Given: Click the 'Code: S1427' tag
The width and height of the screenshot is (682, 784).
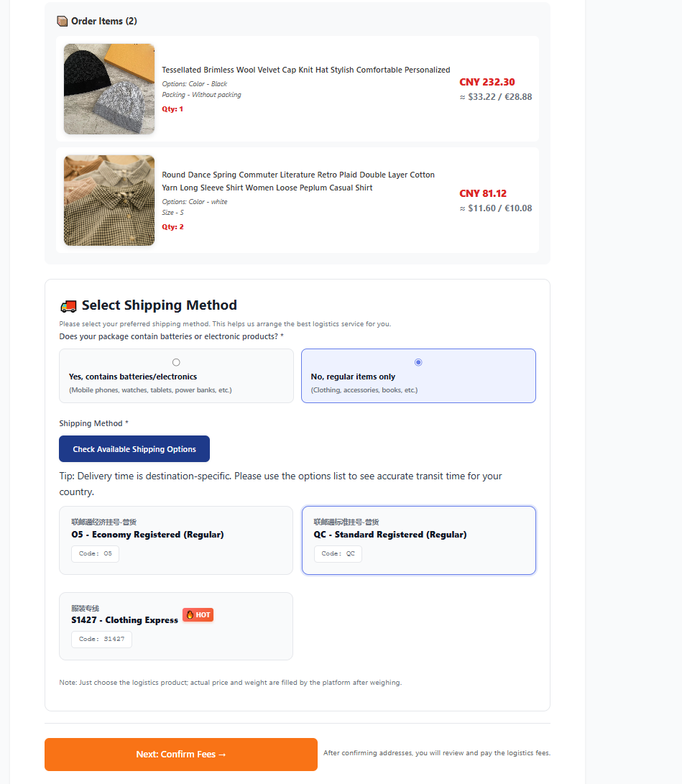Looking at the screenshot, I should (101, 639).
